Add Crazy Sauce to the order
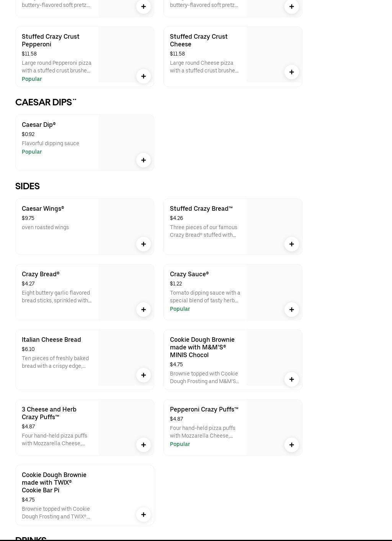Viewport: 392px width, 541px height. coord(292,310)
